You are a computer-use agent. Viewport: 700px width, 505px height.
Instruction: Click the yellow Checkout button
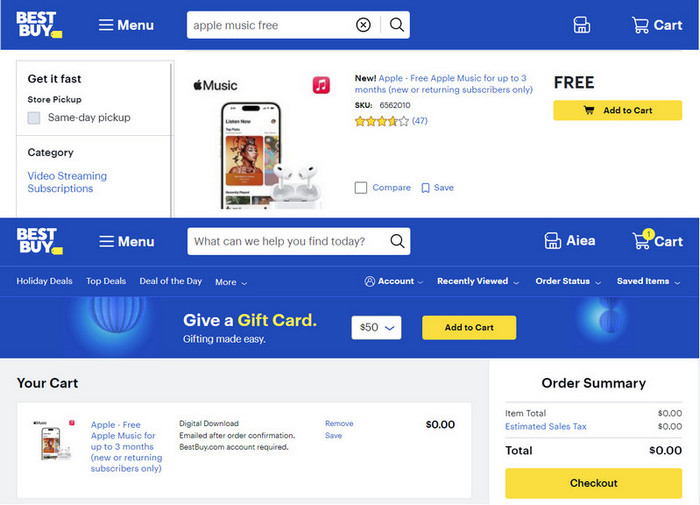[593, 483]
